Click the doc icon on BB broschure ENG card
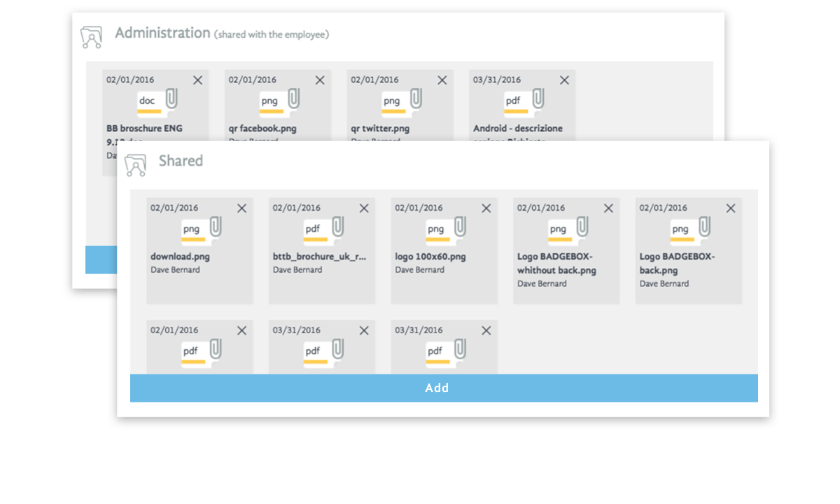Screen dimensions: 840x504 tap(147, 100)
